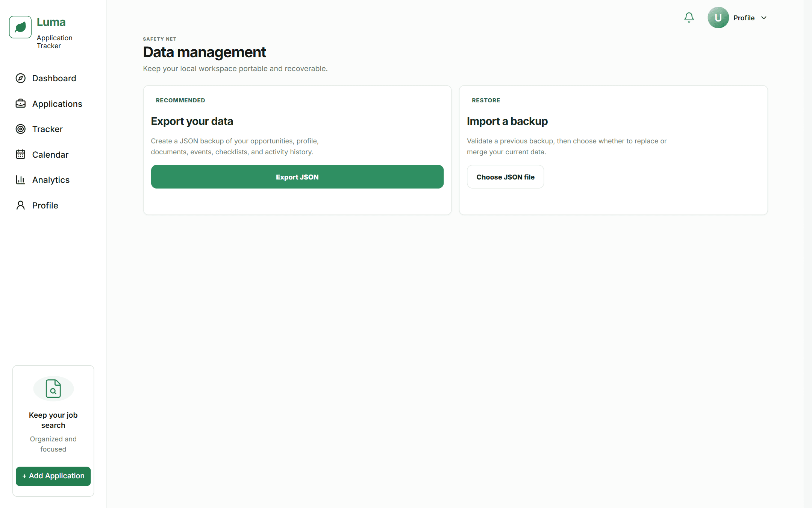This screenshot has width=812, height=508.
Task: Click the Application Tracker subtitle
Action: click(x=55, y=42)
